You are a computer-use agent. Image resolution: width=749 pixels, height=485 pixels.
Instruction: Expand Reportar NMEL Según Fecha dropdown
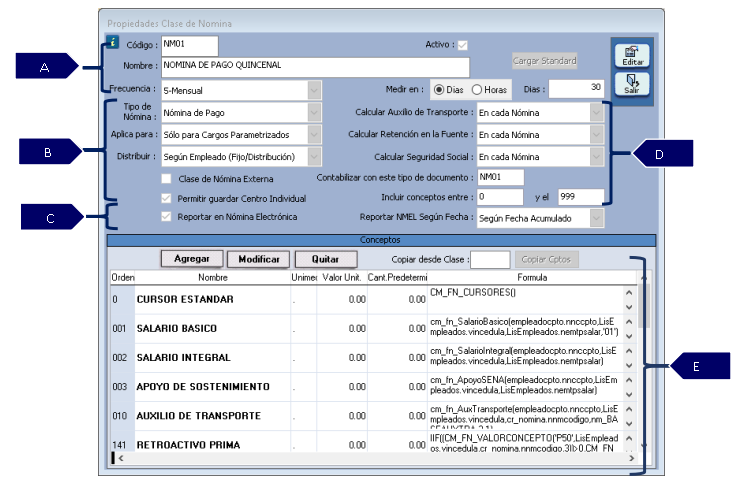[596, 218]
